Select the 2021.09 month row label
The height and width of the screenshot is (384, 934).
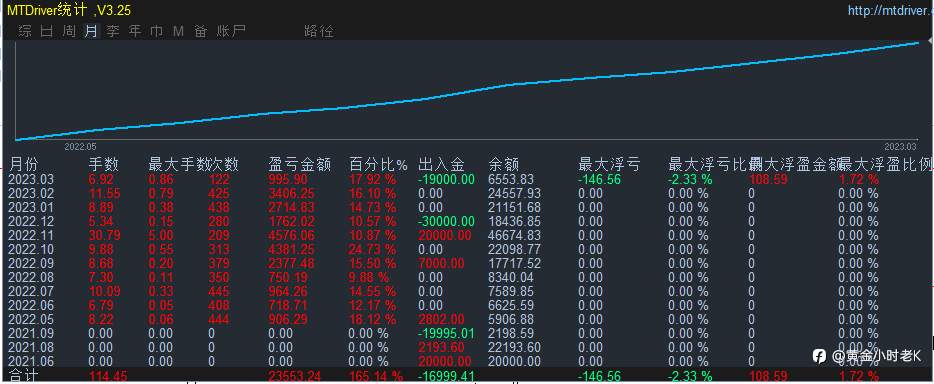[x=31, y=333]
